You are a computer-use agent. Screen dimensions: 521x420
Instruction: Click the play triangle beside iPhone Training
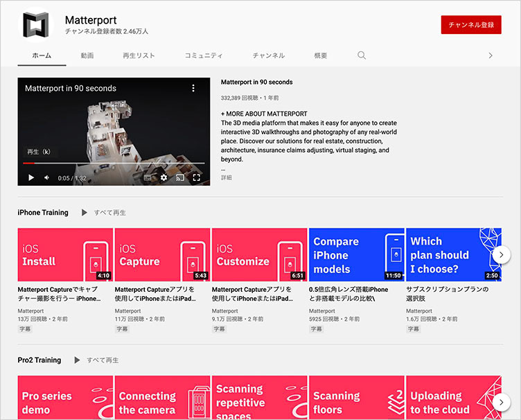[84, 213]
